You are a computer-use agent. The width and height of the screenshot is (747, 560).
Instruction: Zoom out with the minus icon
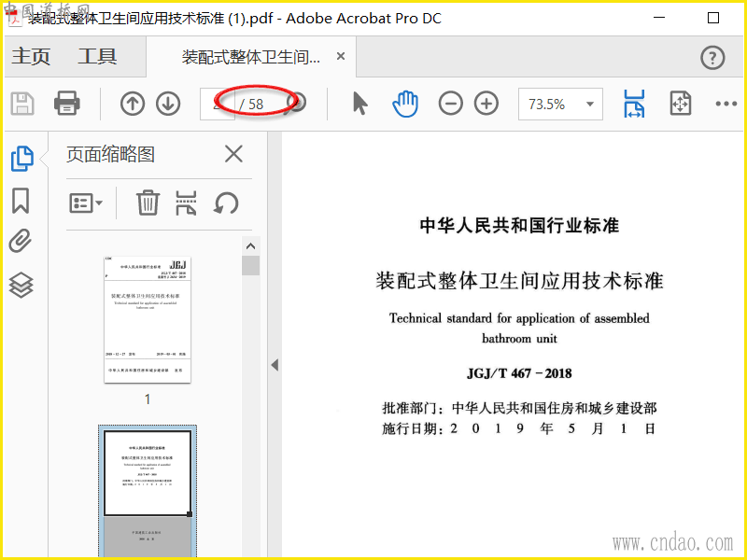[x=451, y=104]
